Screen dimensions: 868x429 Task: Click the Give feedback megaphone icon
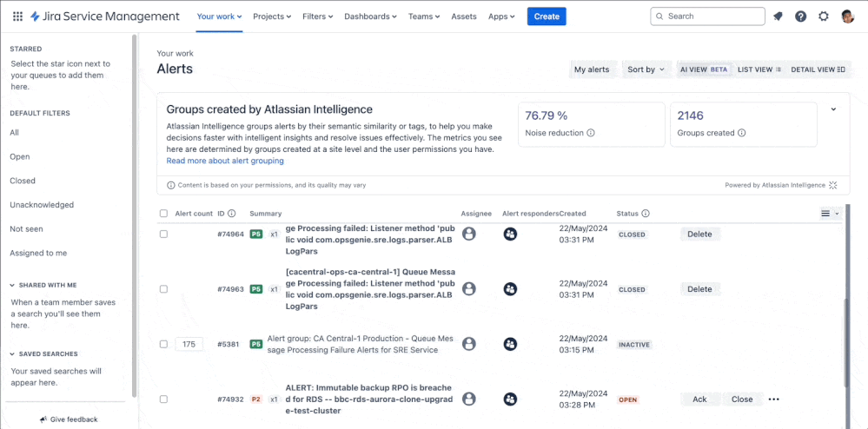pyautogui.click(x=43, y=419)
